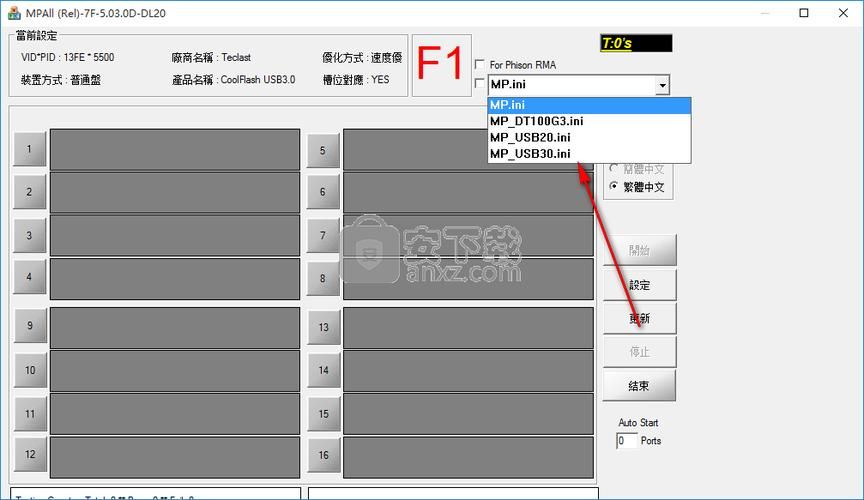Image resolution: width=864 pixels, height=500 pixels.
Task: Click port button 9
Action: pos(30,326)
